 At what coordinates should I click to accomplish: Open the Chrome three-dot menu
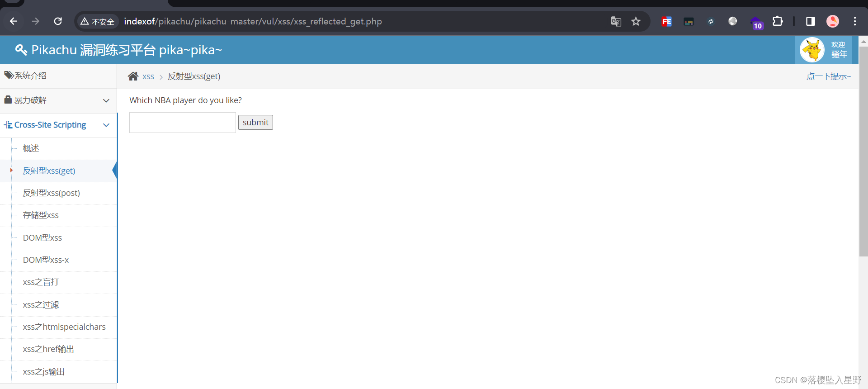(x=855, y=21)
